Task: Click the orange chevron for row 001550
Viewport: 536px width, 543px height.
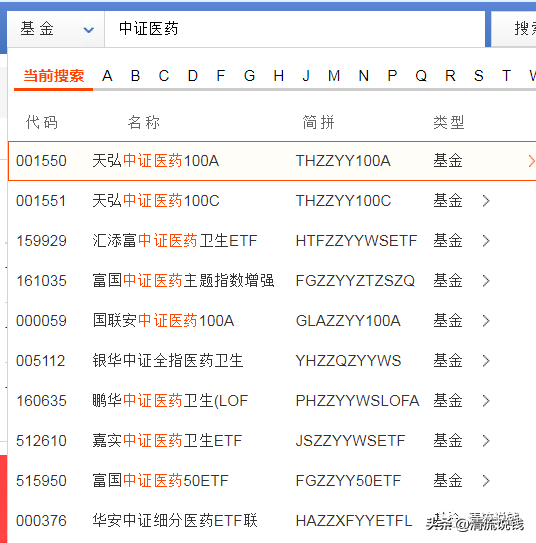Action: pyautogui.click(x=531, y=161)
